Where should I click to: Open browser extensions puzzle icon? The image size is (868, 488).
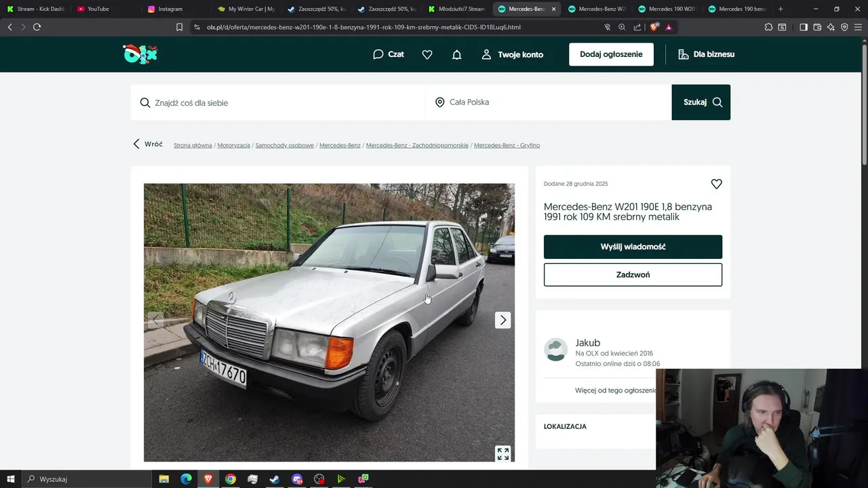768,27
